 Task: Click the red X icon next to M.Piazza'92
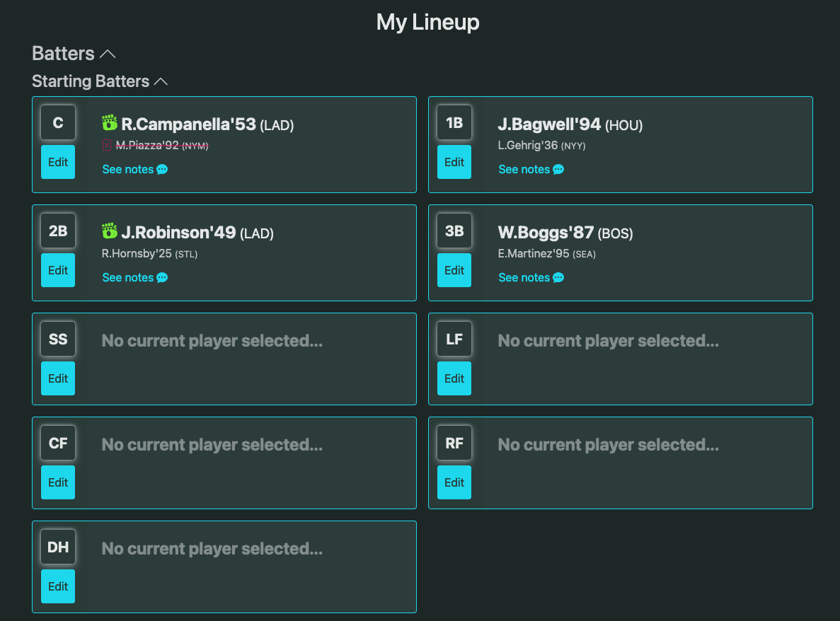[x=107, y=146]
